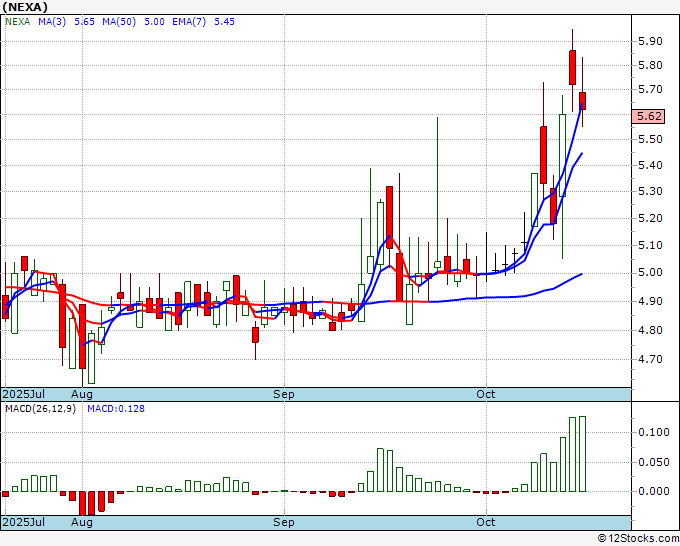Click the EMA(7) value 5.45
The width and height of the screenshot is (680, 546).
point(225,22)
